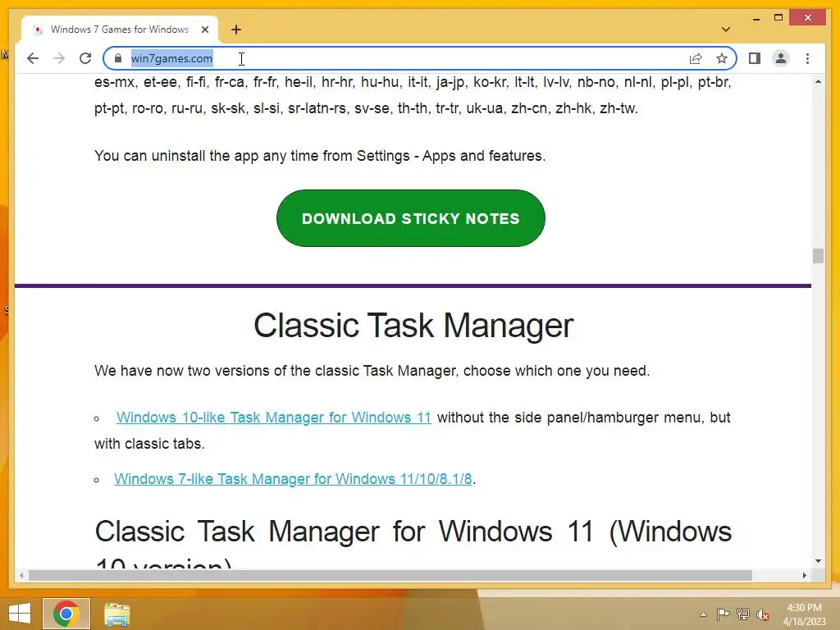Open network tray icon

click(743, 614)
